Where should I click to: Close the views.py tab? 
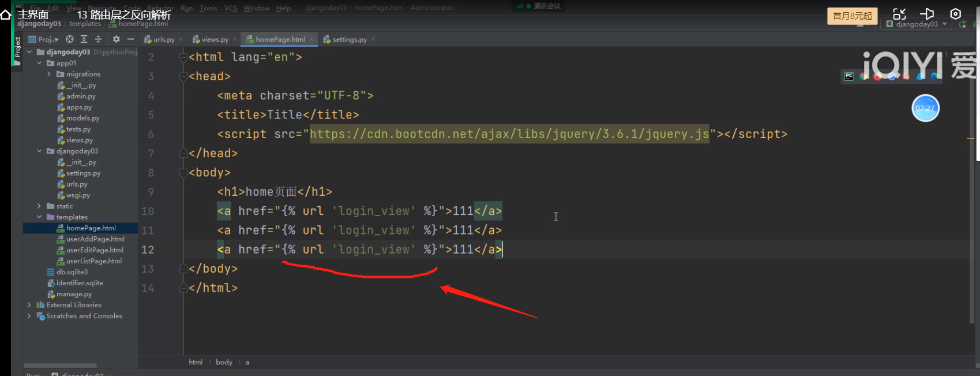pyautogui.click(x=234, y=39)
